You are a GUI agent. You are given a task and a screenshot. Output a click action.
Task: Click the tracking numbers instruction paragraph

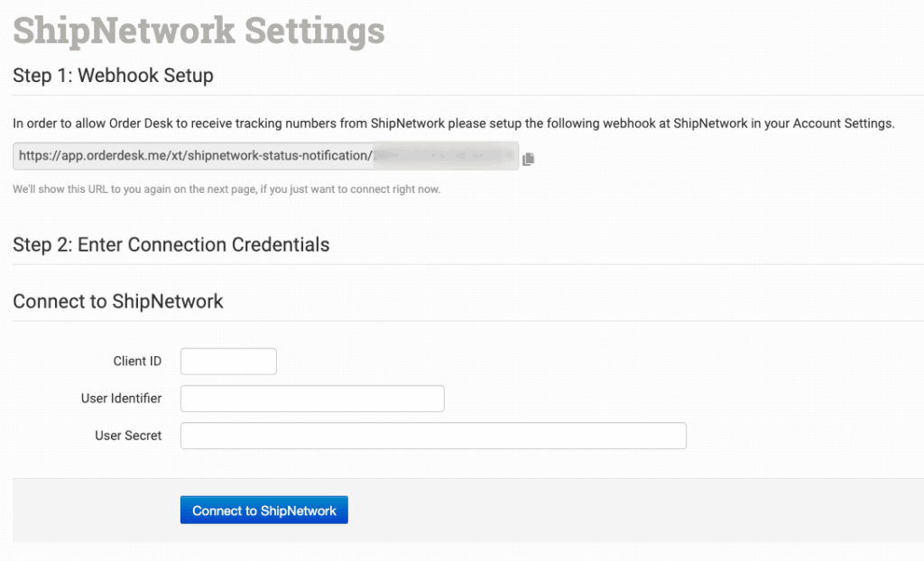453,124
